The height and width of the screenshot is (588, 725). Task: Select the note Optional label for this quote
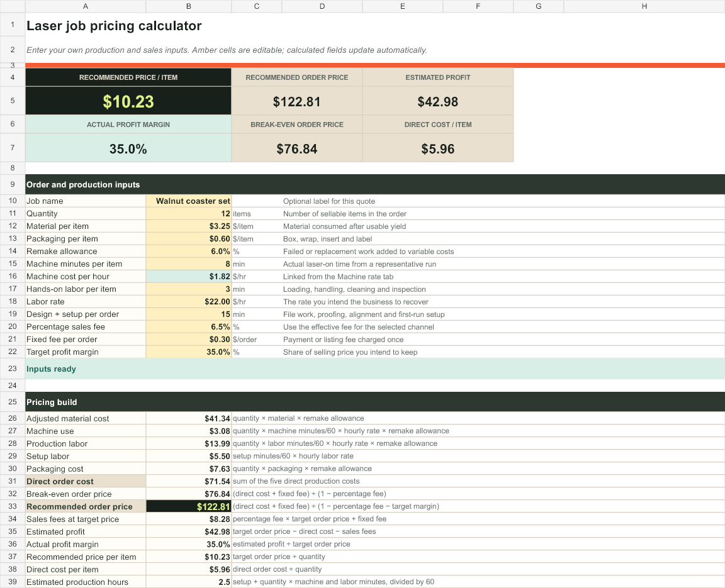coord(329,201)
